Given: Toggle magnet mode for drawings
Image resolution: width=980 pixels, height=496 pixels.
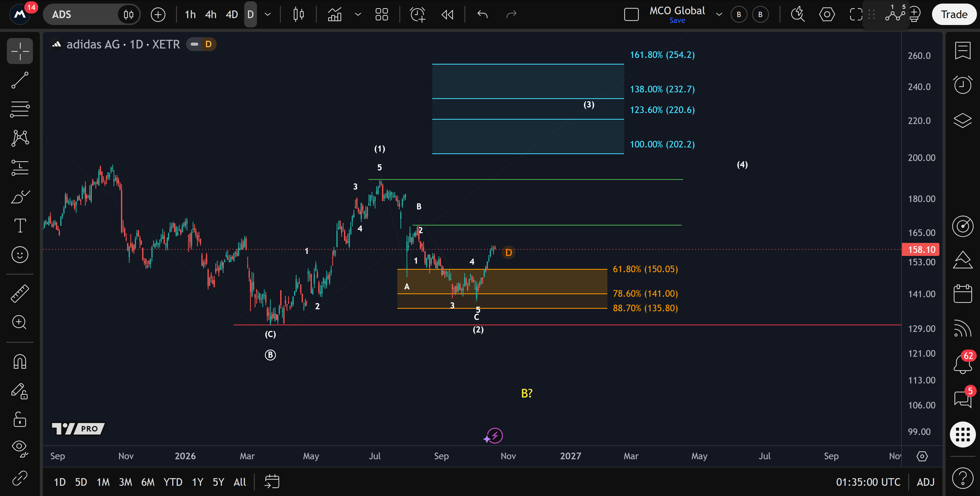Looking at the screenshot, I should tap(20, 361).
